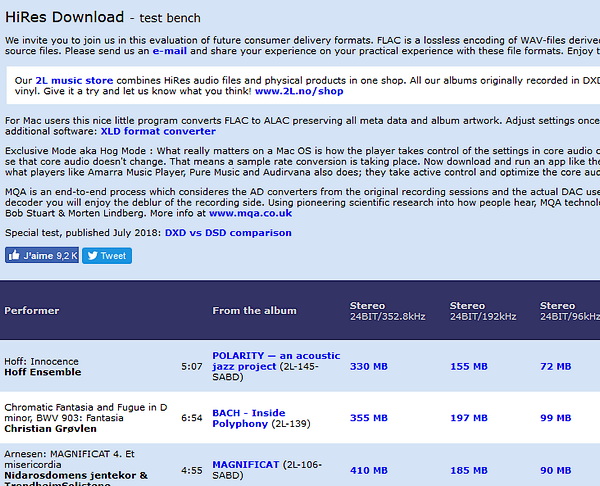
Task: Download Bach Fantasia 355 MB file
Action: point(368,418)
